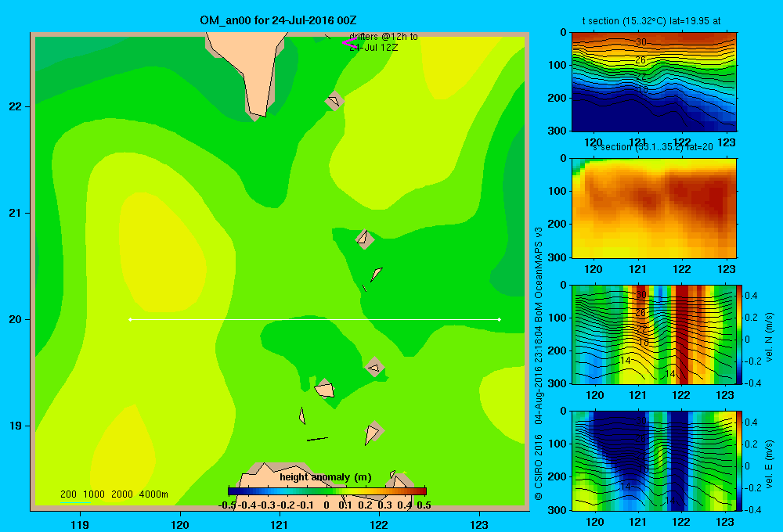Click the 'vel. E (m/s)' axis label
This screenshot has width=783, height=532.
tap(769, 464)
